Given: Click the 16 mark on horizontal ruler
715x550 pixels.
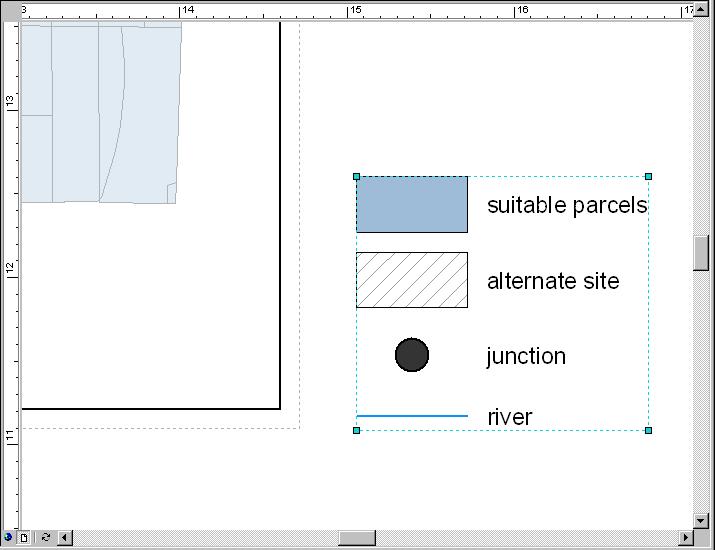Looking at the screenshot, I should tap(523, 9).
